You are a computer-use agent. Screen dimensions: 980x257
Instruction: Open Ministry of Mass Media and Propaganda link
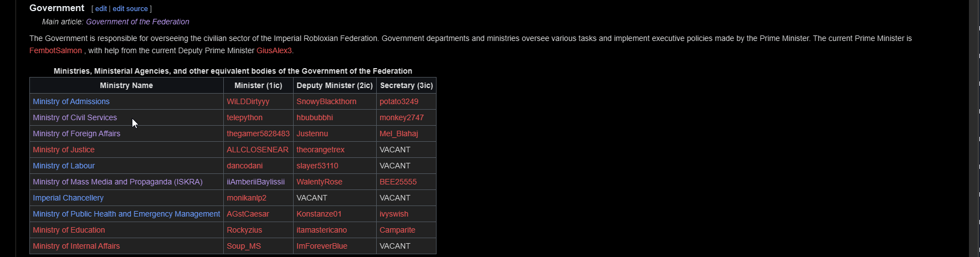click(117, 182)
